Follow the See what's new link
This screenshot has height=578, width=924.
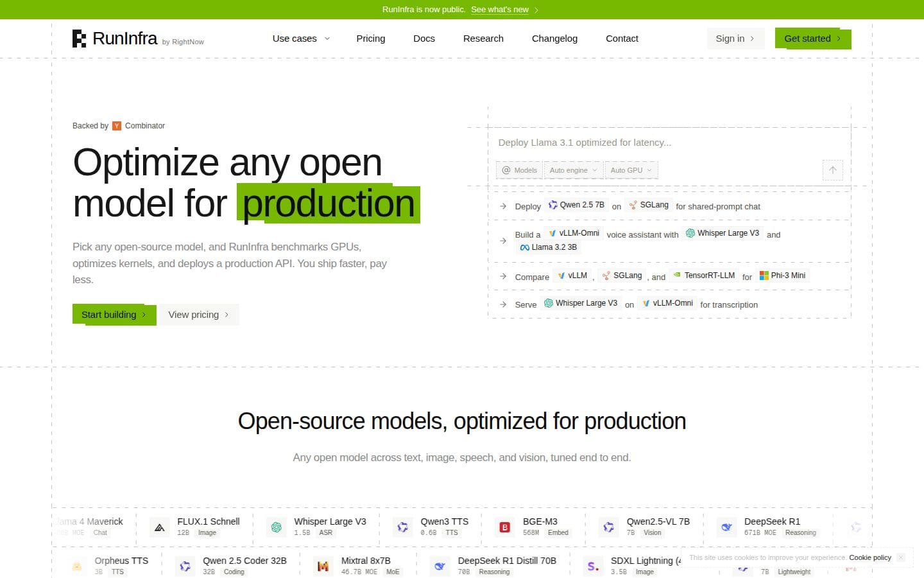pos(500,10)
